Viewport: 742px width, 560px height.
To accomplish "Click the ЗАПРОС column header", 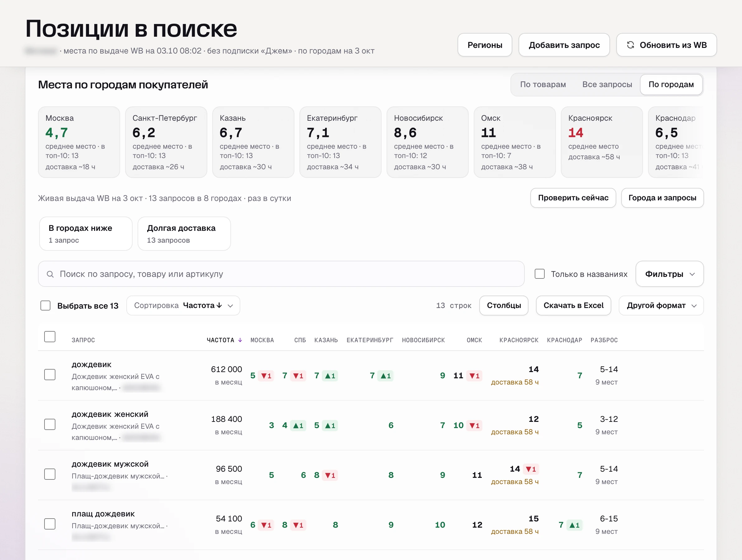I will (83, 340).
